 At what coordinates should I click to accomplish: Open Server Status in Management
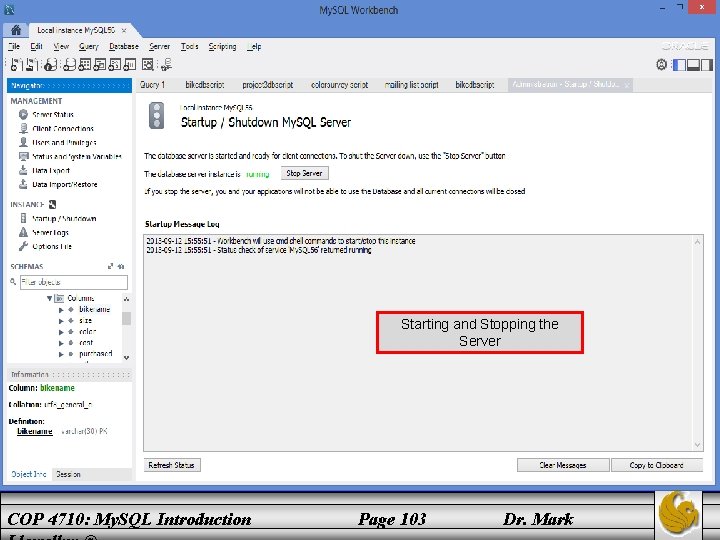click(x=53, y=114)
